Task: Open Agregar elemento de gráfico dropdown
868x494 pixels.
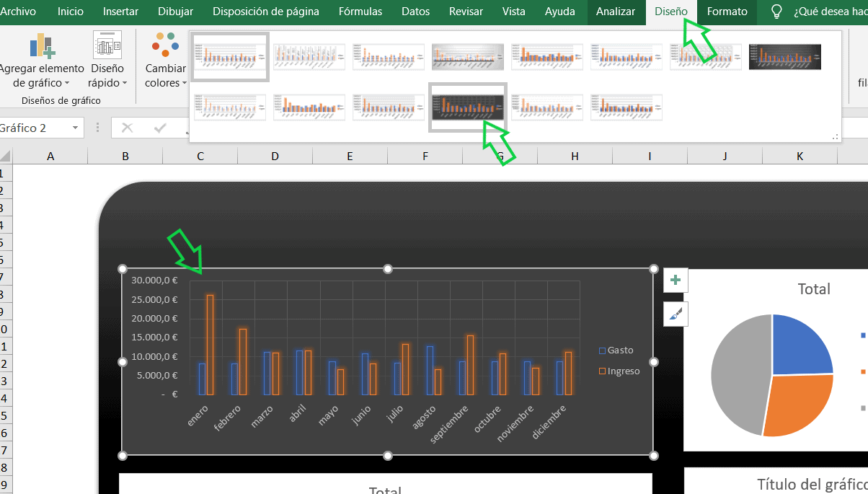Action: coord(42,61)
